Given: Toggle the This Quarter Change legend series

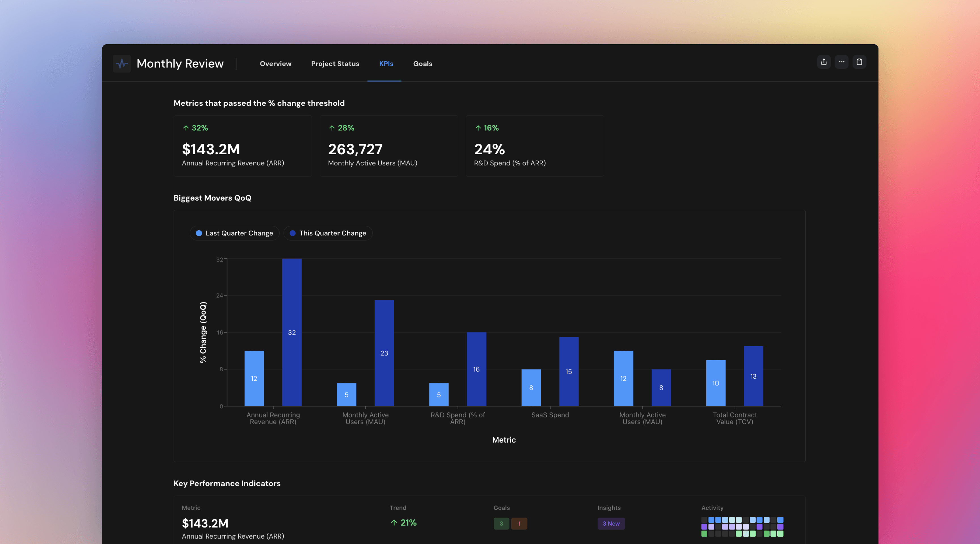Looking at the screenshot, I should [328, 233].
